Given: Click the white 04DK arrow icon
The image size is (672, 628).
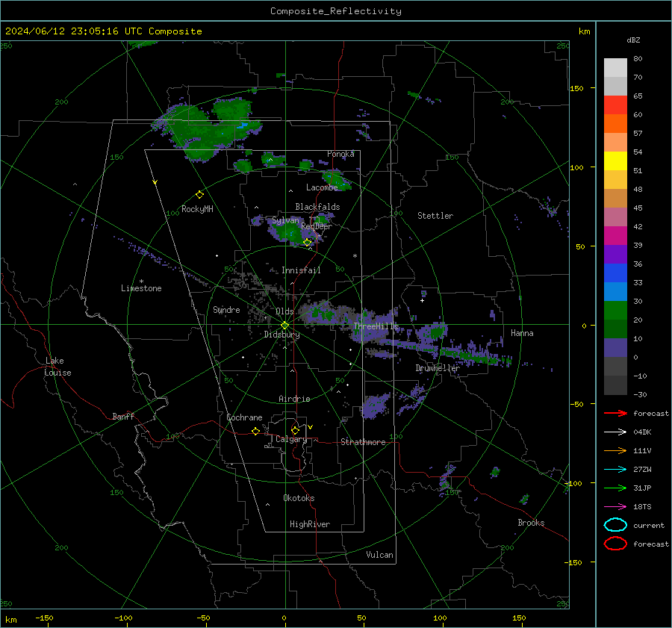Looking at the screenshot, I should coord(615,432).
